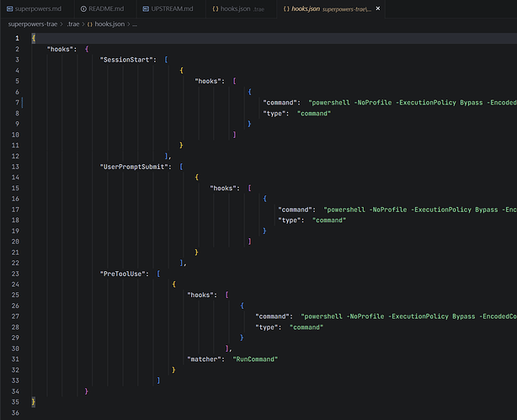The height and width of the screenshot is (420, 517).
Task: Click "hooks" key on line 25
Action: click(200, 295)
